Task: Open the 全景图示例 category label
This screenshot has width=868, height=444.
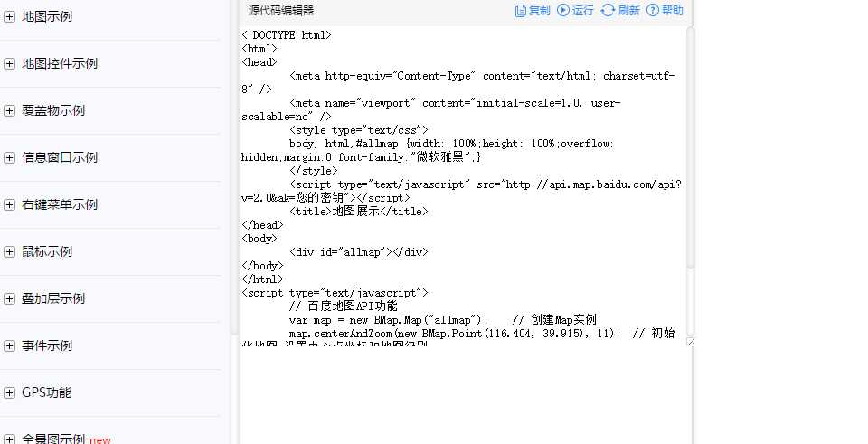Action: pyautogui.click(x=53, y=439)
